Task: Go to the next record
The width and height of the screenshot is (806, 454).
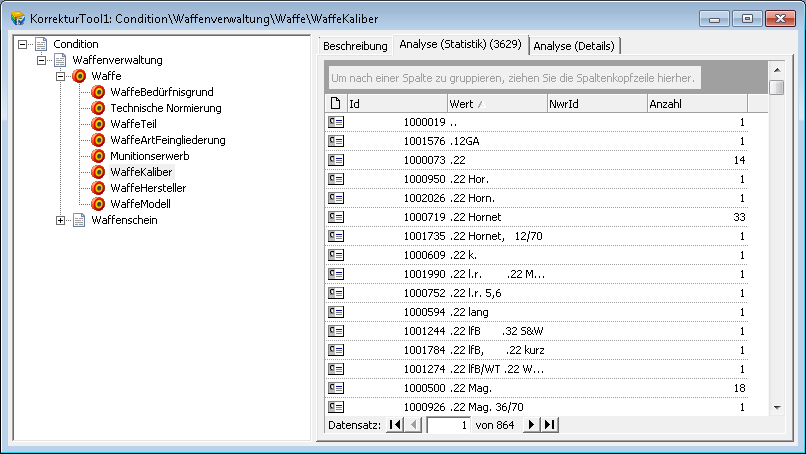Action: coord(532,425)
